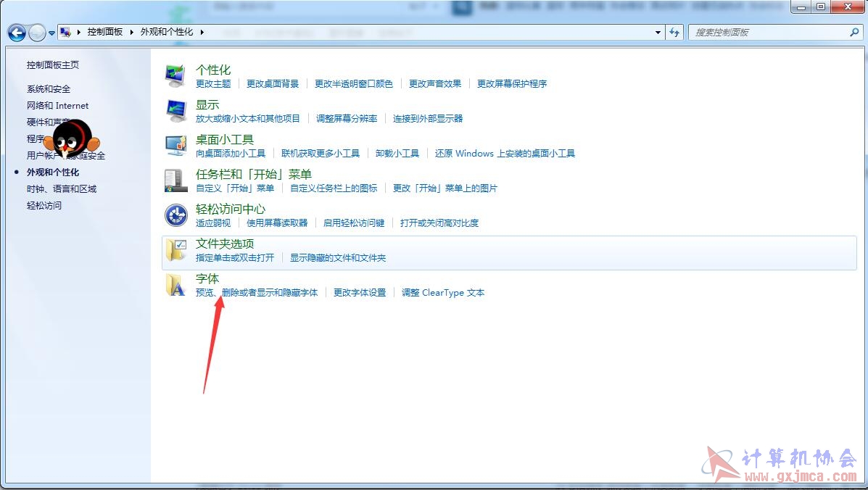Click 放大或缩小文本和其他项目 link
Viewport: 868px width, 490px height.
click(247, 119)
